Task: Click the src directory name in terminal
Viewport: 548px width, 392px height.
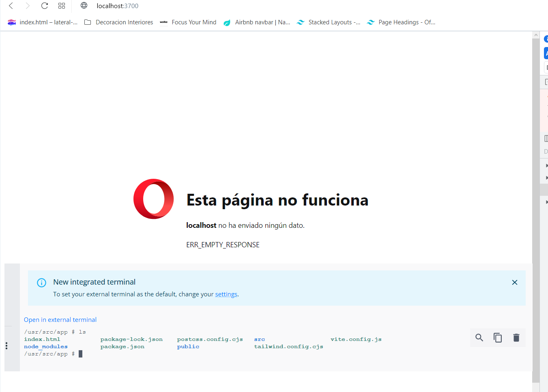Action: [x=260, y=339]
